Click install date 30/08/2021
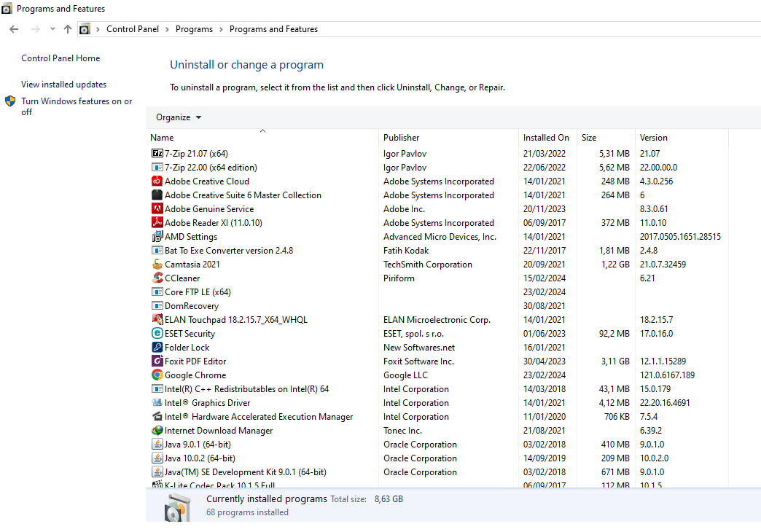The height and width of the screenshot is (532, 761). pyautogui.click(x=544, y=306)
